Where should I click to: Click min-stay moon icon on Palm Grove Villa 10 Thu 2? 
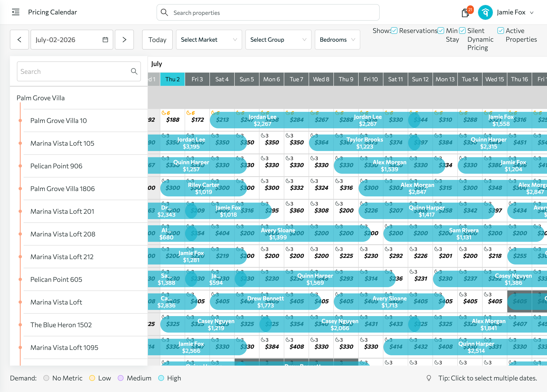pos(164,113)
